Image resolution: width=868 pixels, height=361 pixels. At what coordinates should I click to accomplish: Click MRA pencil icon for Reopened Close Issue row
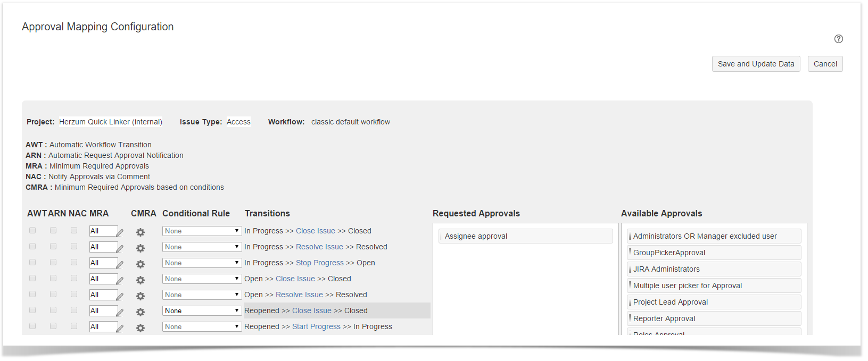pos(120,312)
